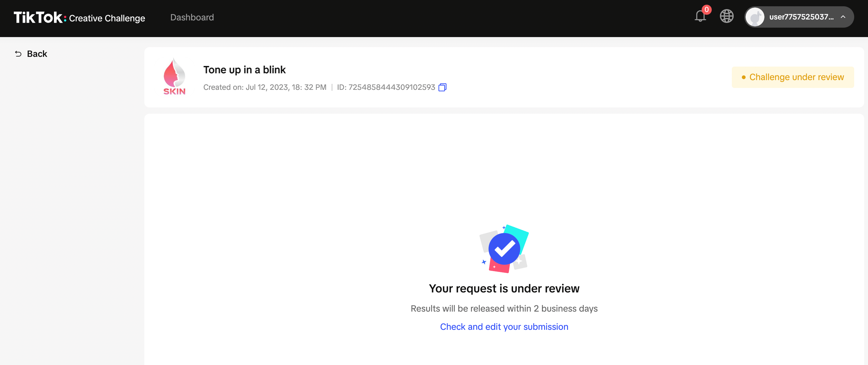Toggle the notification bell alert status
The height and width of the screenshot is (365, 868).
pos(700,17)
